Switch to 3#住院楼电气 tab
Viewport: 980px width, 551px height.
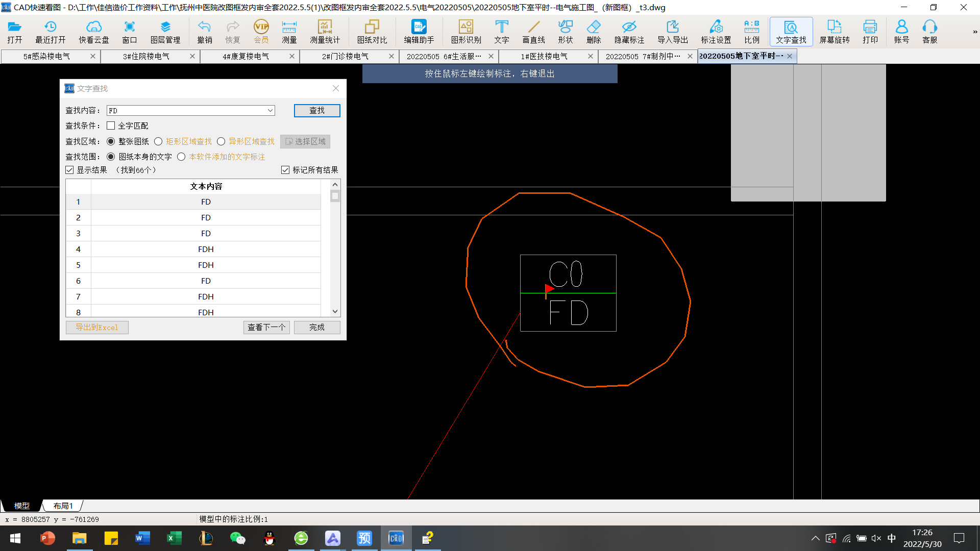146,56
